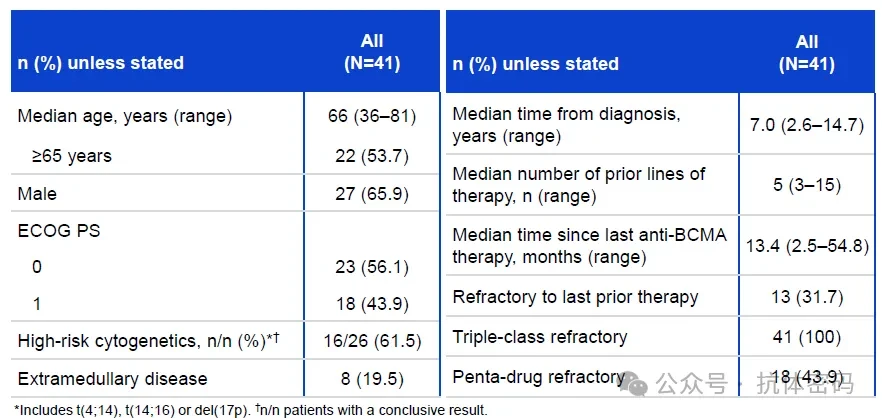Click the value 13.4 (2.5–54.8)
The width and height of the screenshot is (882, 418).
807,246
